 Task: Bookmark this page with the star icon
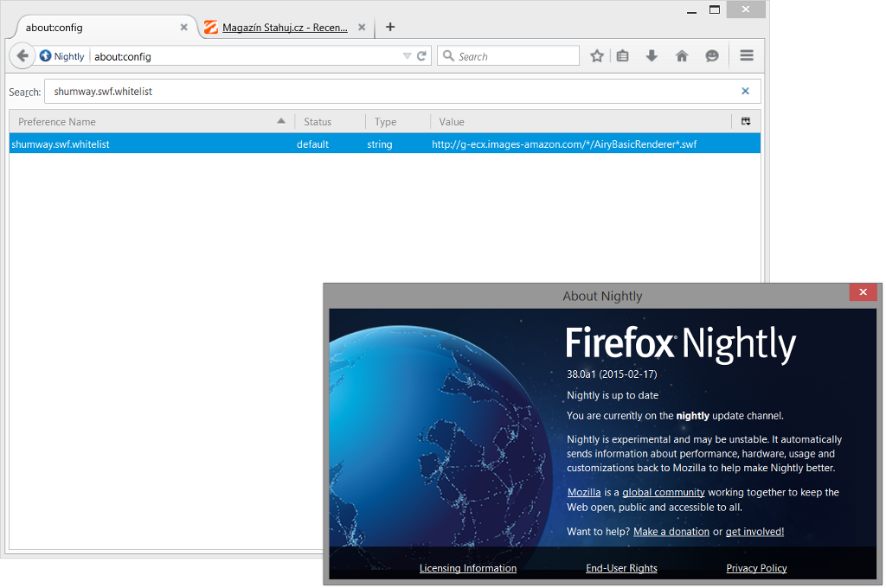click(597, 56)
